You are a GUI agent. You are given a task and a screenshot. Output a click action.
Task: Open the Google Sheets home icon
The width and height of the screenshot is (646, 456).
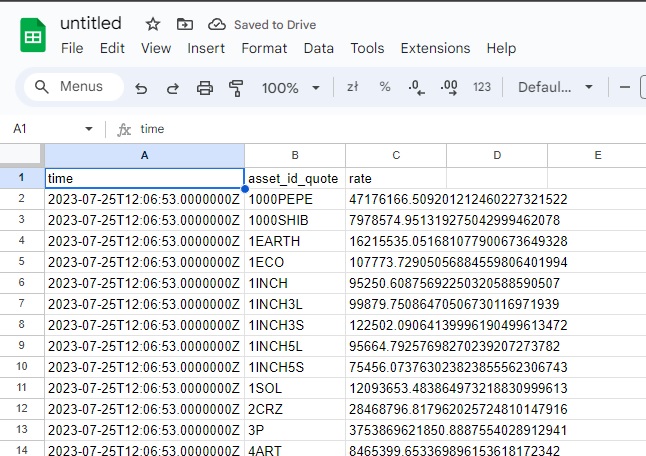coord(33,35)
